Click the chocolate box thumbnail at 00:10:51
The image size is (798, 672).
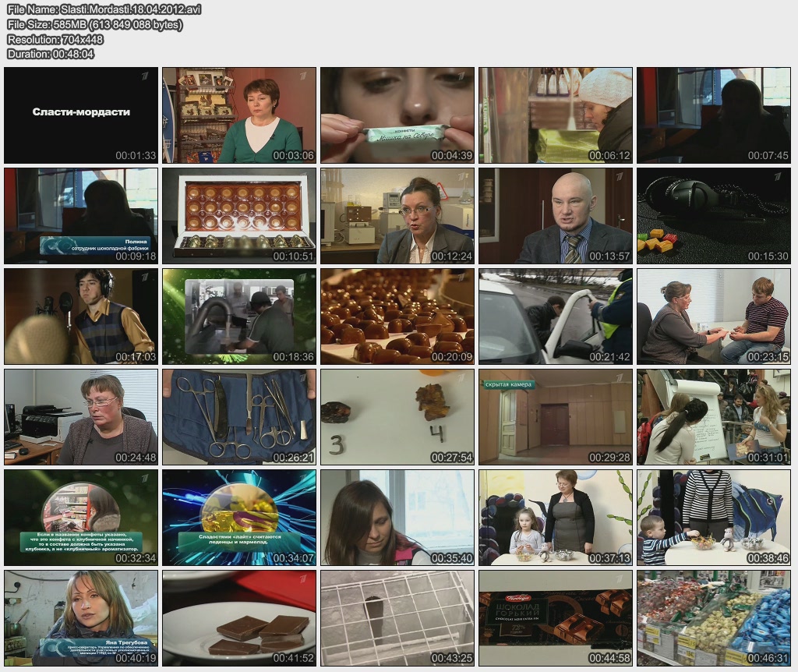pyautogui.click(x=239, y=216)
